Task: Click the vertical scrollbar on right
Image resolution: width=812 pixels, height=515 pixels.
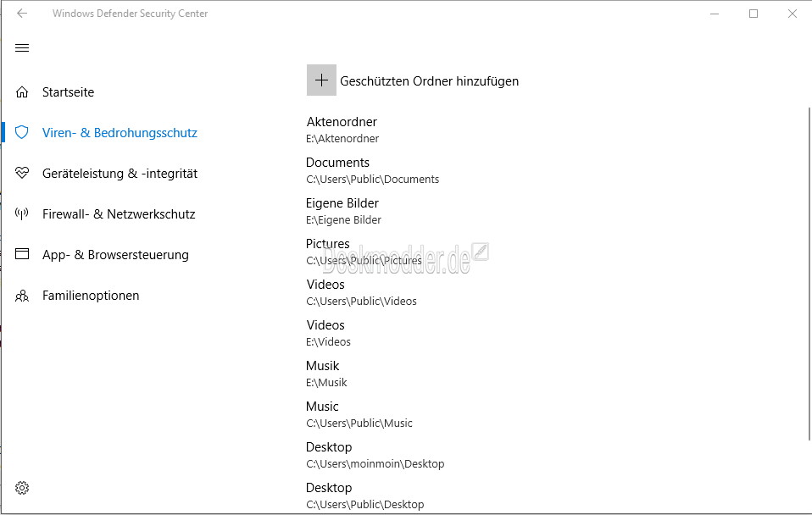Action: click(x=809, y=274)
